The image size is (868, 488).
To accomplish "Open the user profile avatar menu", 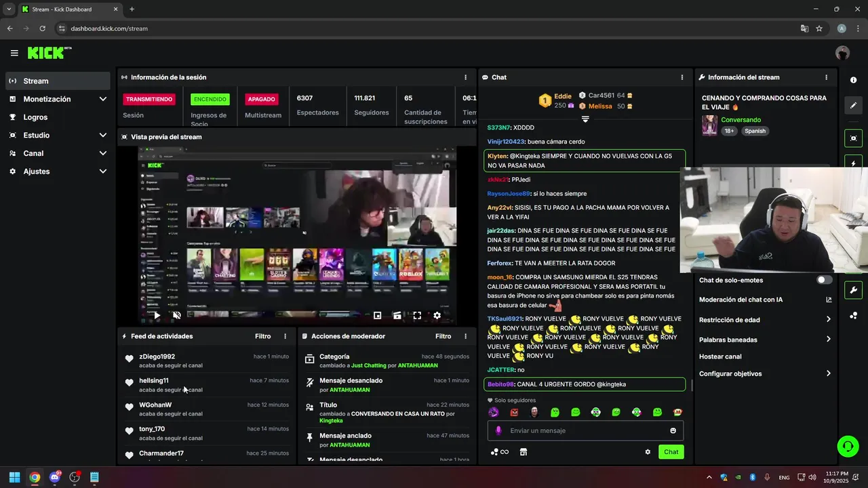I will (x=842, y=53).
